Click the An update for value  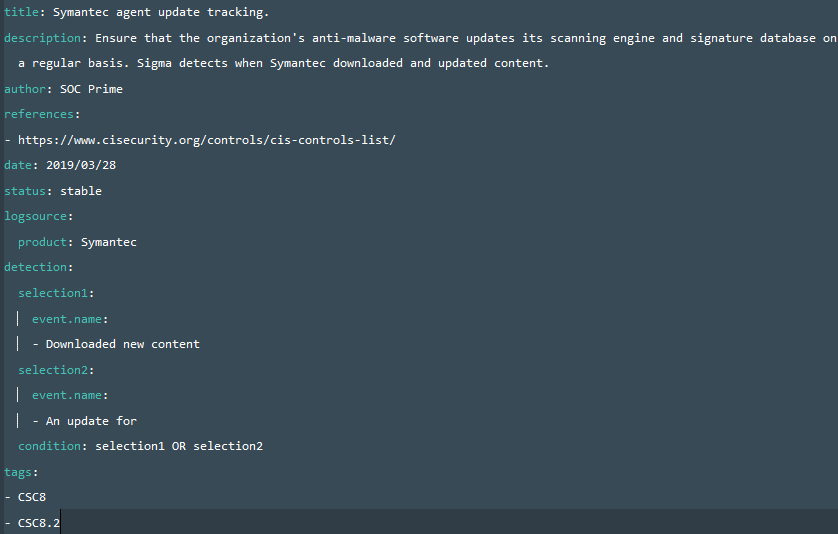[91, 421]
